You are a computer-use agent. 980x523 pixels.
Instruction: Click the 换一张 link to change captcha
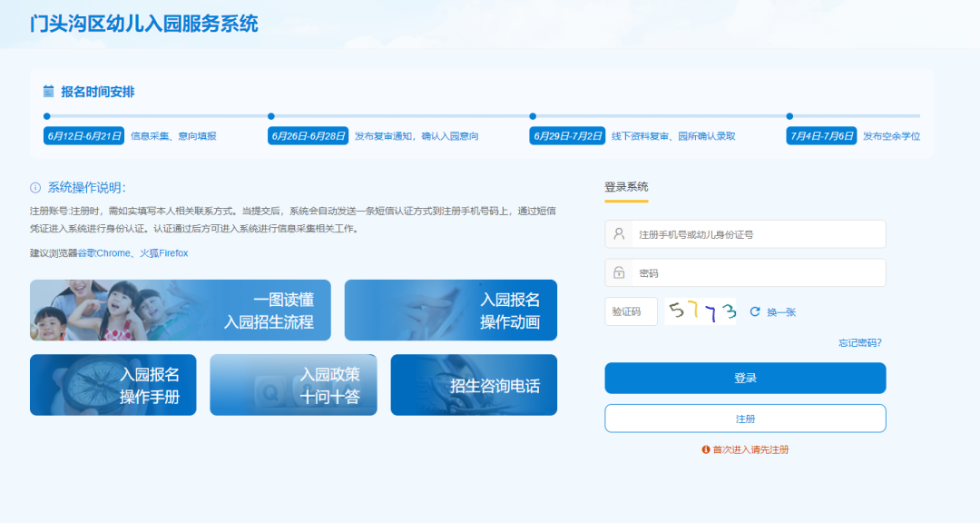pyautogui.click(x=780, y=311)
